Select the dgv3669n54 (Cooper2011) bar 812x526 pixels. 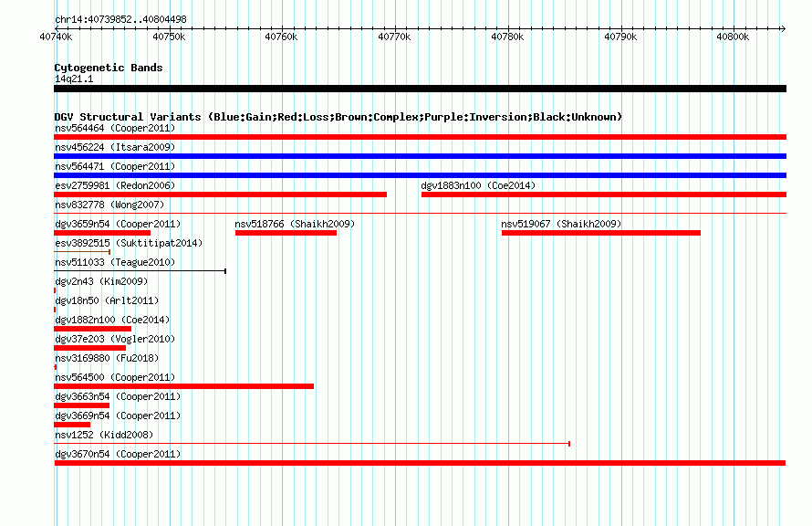coord(72,425)
